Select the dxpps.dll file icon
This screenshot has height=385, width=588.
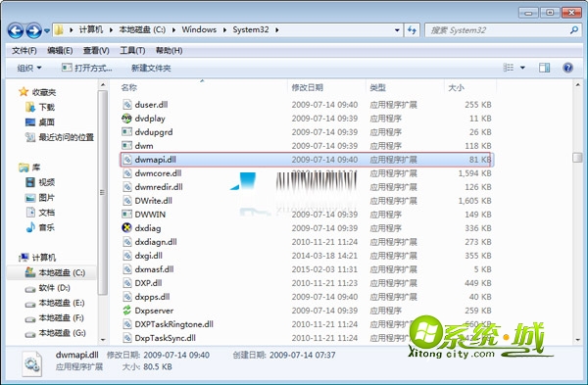[x=127, y=297]
